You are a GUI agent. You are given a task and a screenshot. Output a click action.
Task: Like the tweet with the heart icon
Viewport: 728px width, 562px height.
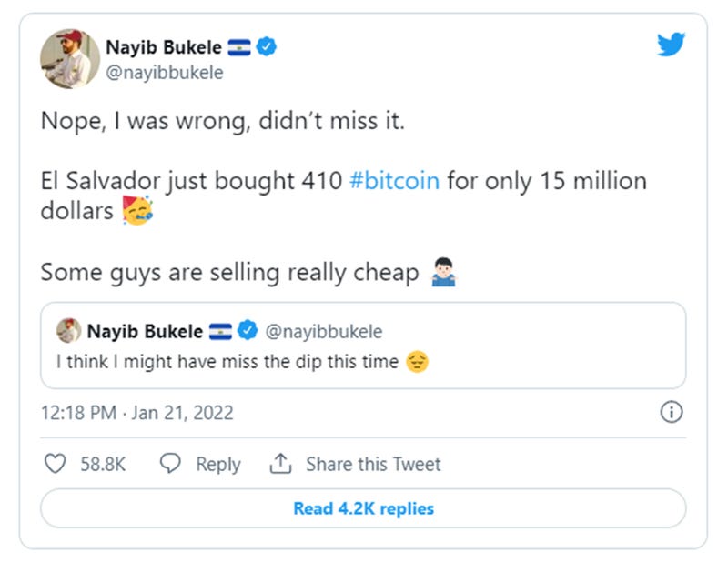click(56, 464)
